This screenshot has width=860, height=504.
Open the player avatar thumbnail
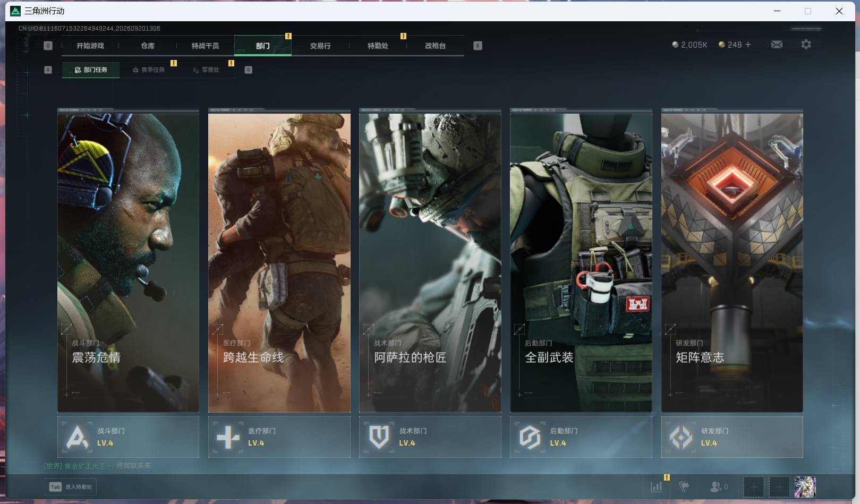point(805,486)
